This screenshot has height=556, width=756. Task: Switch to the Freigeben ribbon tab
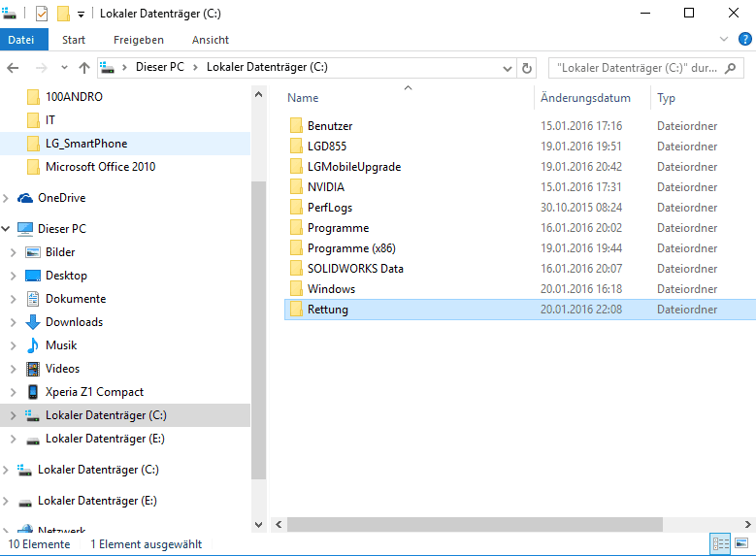[x=139, y=40]
